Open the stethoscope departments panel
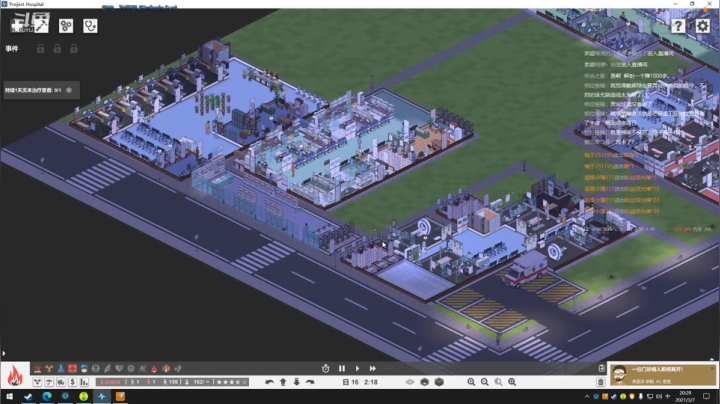The image size is (720, 404). pyautogui.click(x=90, y=26)
